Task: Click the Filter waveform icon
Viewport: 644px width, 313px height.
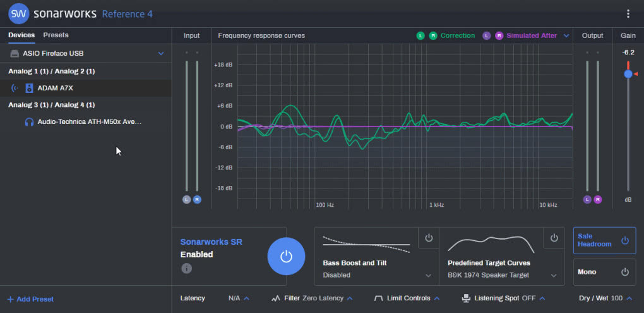Action: click(x=276, y=298)
